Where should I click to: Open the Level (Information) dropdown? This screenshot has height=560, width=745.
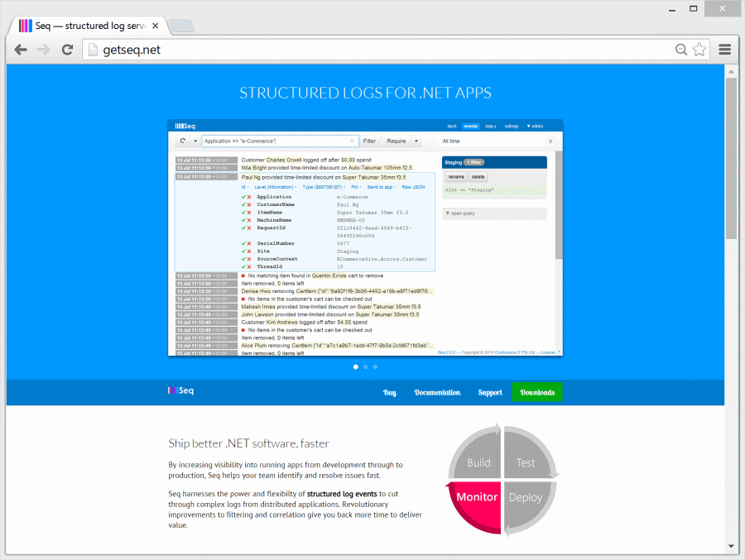click(x=276, y=187)
